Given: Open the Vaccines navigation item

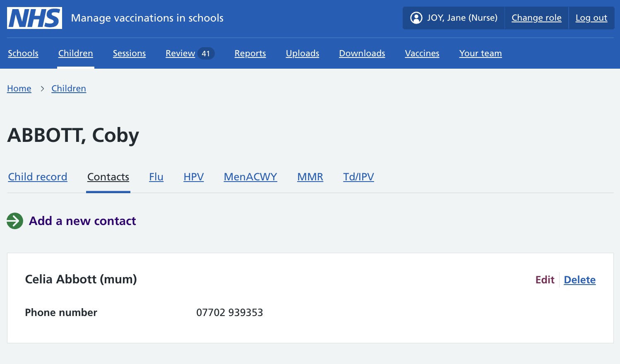Looking at the screenshot, I should [x=422, y=53].
